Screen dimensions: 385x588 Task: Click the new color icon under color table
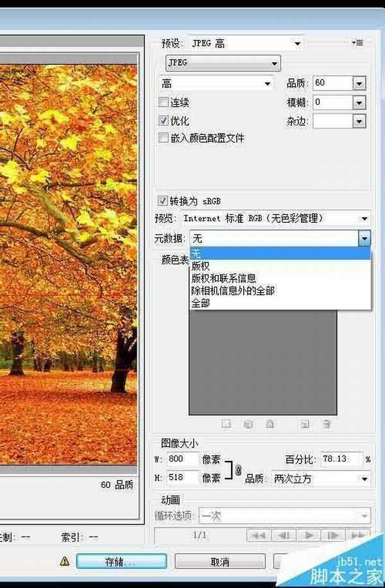point(306,424)
